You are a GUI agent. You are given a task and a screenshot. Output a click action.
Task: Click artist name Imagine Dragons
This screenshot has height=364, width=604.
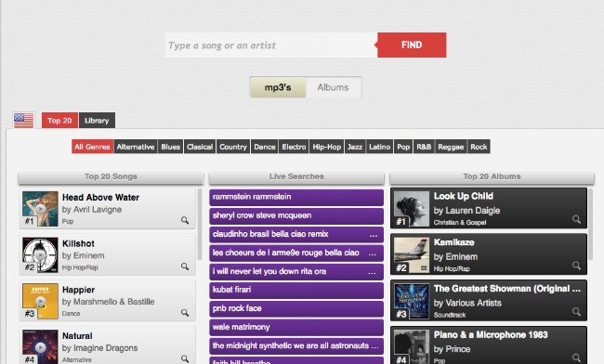(105, 348)
